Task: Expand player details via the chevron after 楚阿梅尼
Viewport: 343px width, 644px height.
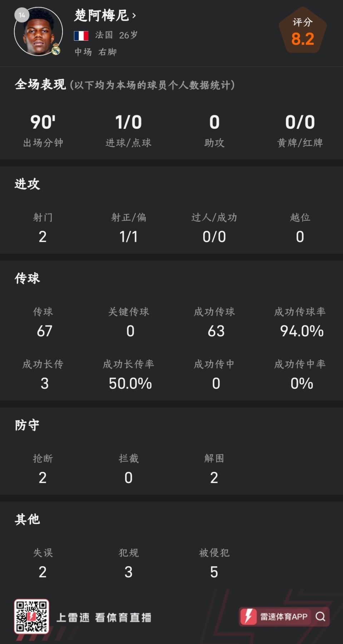Action: pos(134,15)
